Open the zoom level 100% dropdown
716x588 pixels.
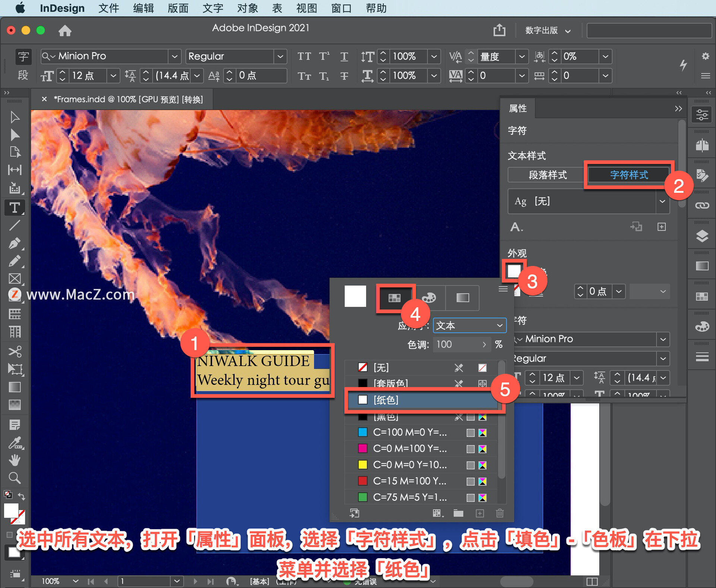[x=76, y=581]
